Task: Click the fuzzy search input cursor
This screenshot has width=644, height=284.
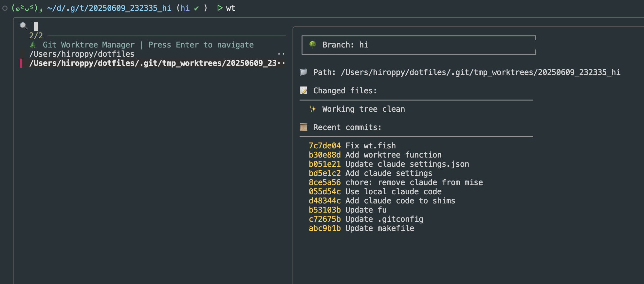Action: [36, 26]
